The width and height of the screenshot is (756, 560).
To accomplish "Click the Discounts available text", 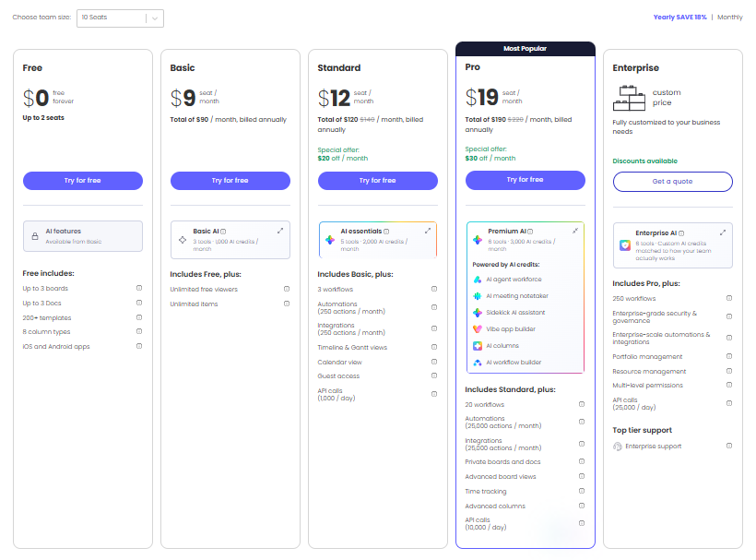I will [645, 161].
